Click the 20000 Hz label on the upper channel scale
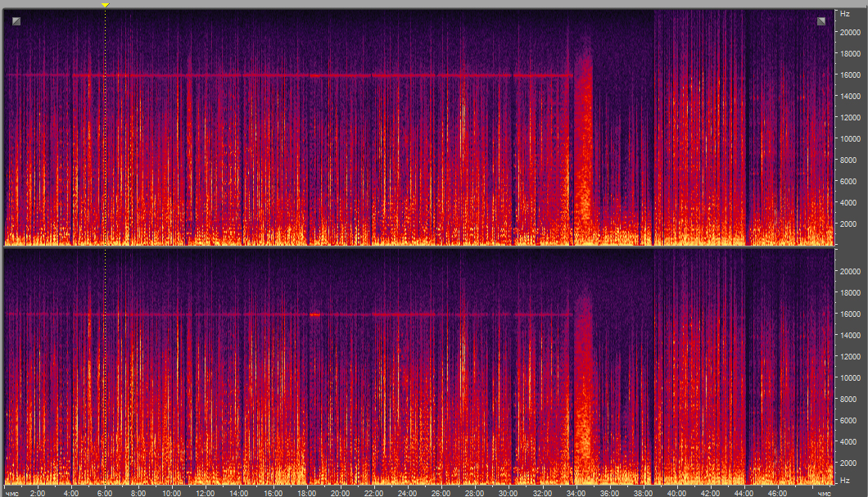Screen dimensions: 868x497 pos(848,32)
